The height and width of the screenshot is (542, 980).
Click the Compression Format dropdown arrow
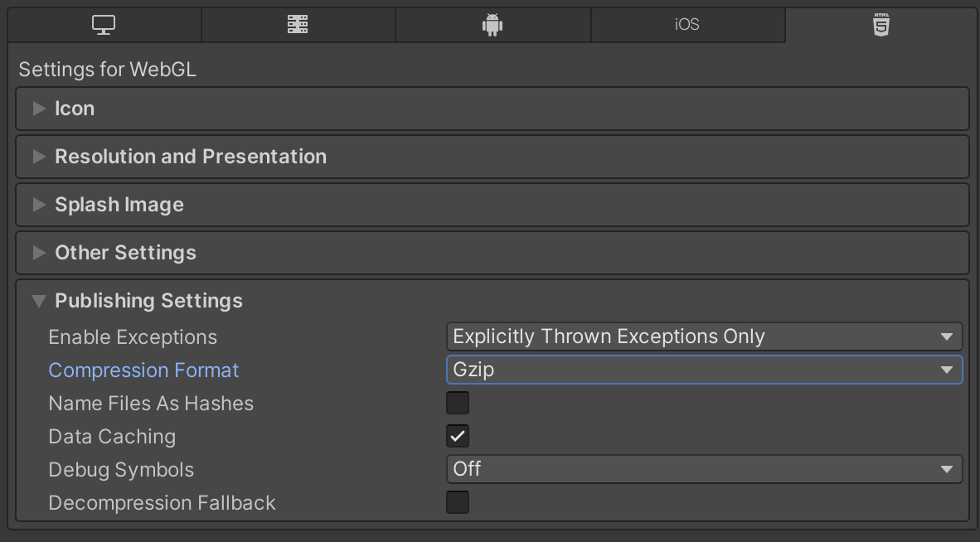[x=947, y=370]
